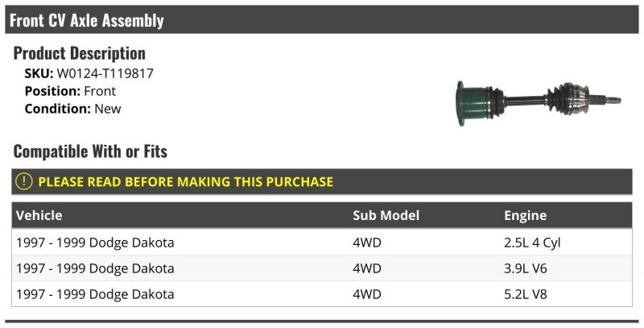Click the PLEASE READ BEFORE MAKING THIS PURCHASE notice
The height and width of the screenshot is (328, 644).
(185, 182)
